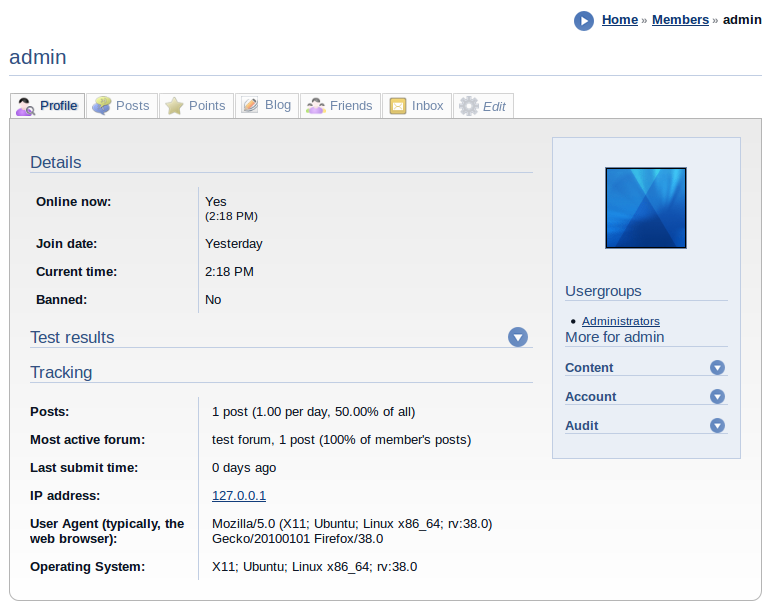The height and width of the screenshot is (608, 772).
Task: Click the '1 post (1.00 per day' value
Action: [314, 412]
